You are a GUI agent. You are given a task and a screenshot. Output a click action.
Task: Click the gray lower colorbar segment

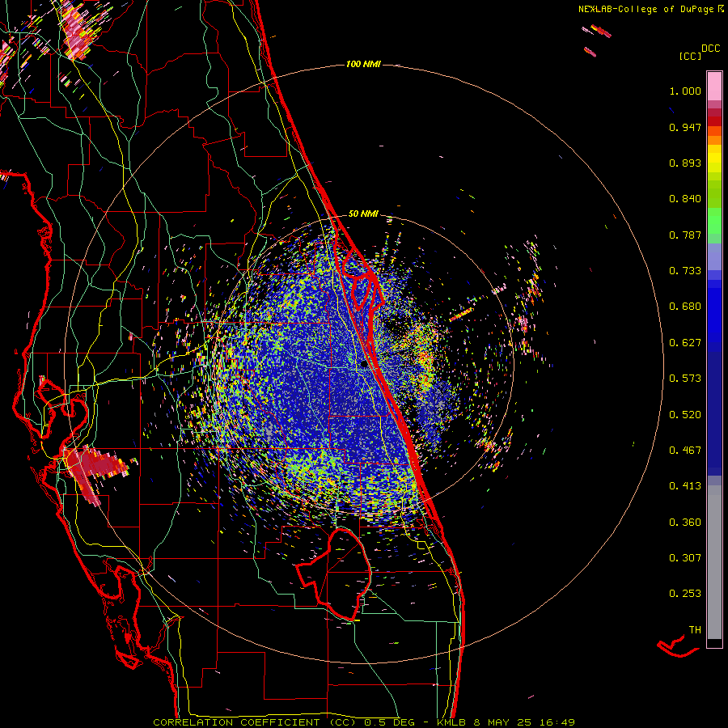point(714,562)
